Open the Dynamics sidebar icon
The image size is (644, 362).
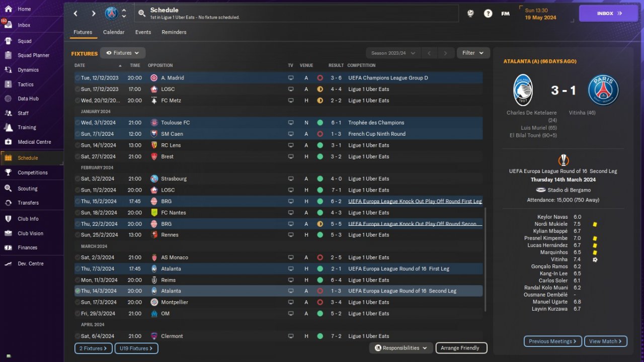[9, 70]
